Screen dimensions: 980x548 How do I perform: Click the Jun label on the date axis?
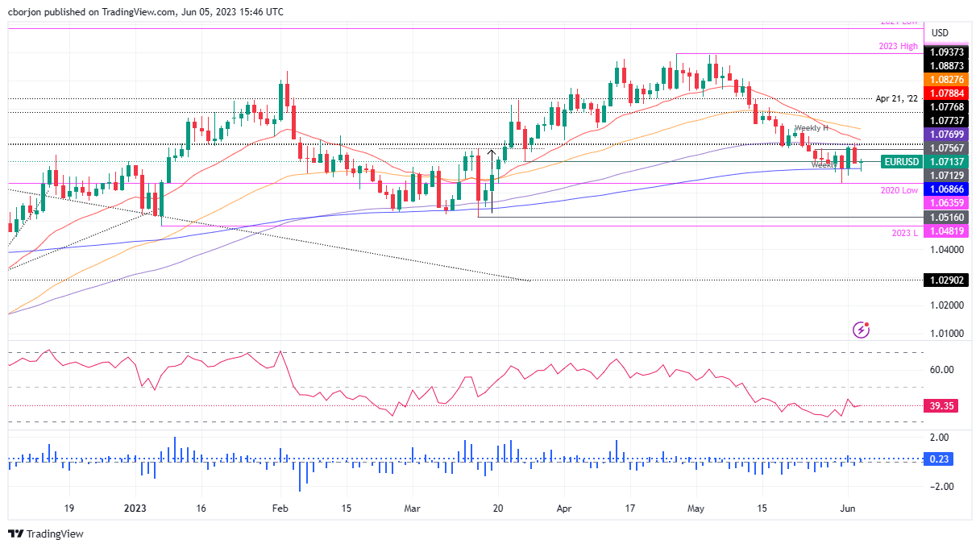pyautogui.click(x=847, y=509)
